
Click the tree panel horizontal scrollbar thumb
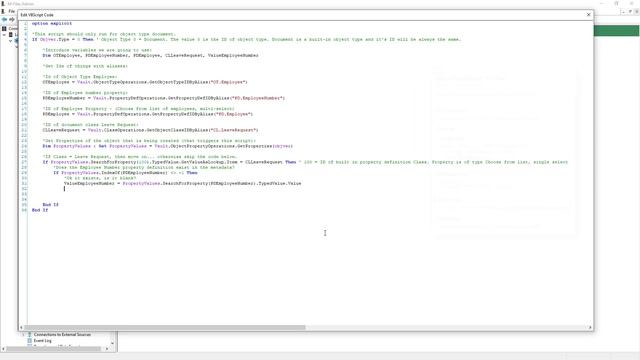click(53, 349)
